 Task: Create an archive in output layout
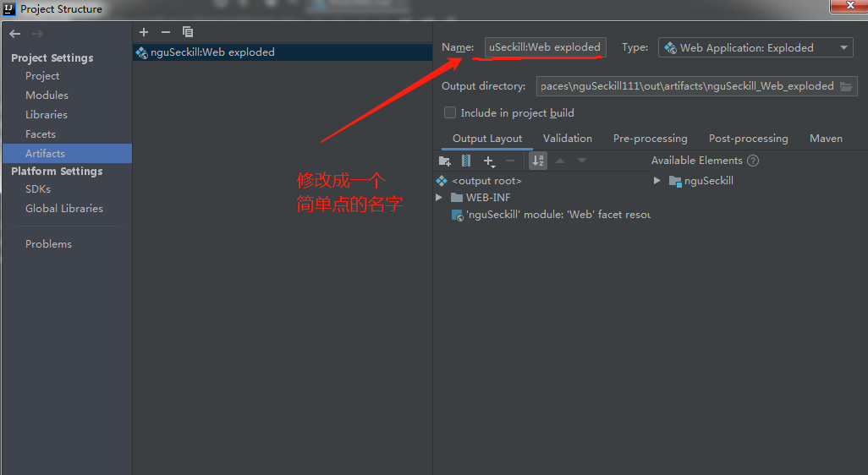pyautogui.click(x=466, y=161)
